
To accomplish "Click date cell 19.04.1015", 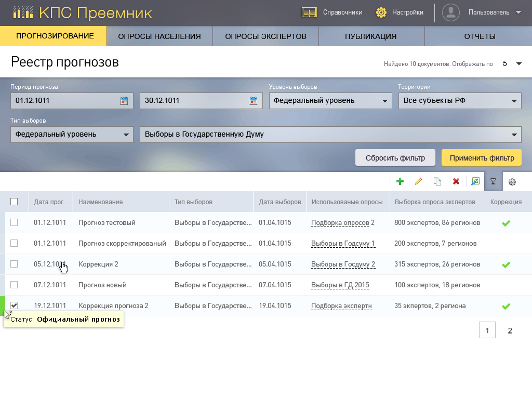I will (x=275, y=305).
